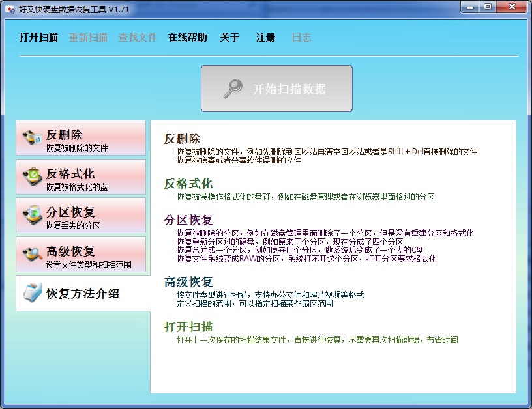Click the 恢复方法介绍 notebook icon
This screenshot has height=409, width=532.
point(34,292)
